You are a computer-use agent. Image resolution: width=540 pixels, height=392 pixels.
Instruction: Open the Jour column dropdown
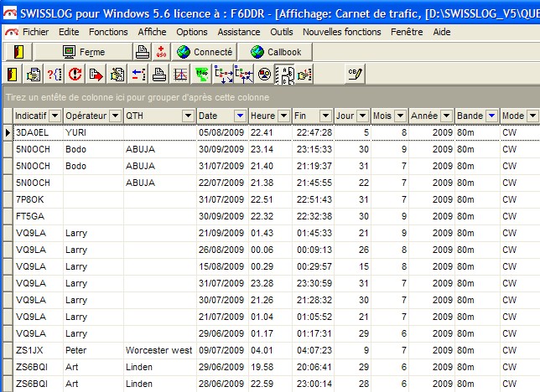pyautogui.click(x=362, y=116)
